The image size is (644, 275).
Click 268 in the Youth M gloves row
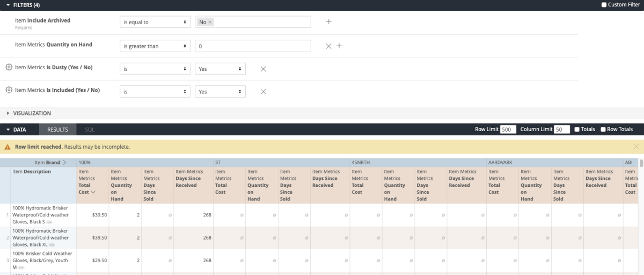click(207, 260)
